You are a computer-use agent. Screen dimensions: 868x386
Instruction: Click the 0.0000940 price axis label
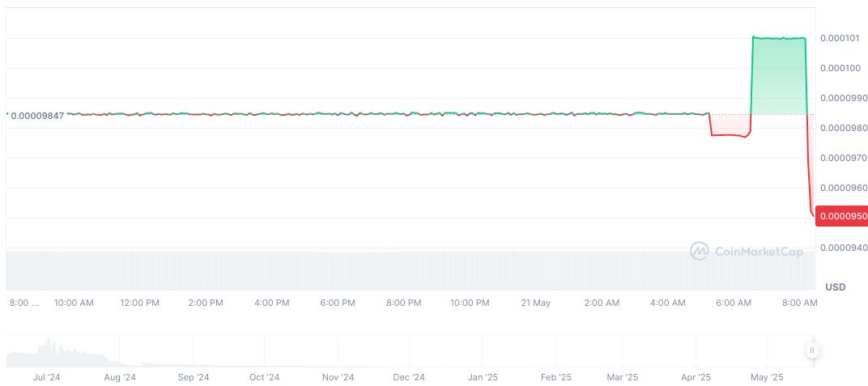click(x=844, y=248)
